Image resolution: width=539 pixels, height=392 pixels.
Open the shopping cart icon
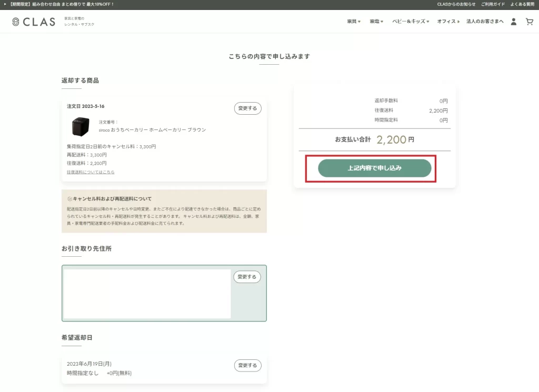click(x=530, y=22)
